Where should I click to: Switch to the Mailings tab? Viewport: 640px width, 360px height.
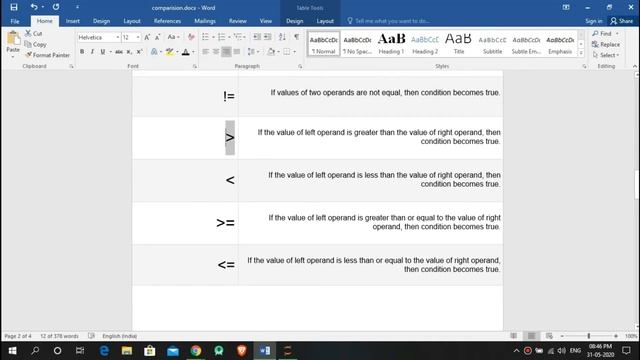(x=204, y=21)
